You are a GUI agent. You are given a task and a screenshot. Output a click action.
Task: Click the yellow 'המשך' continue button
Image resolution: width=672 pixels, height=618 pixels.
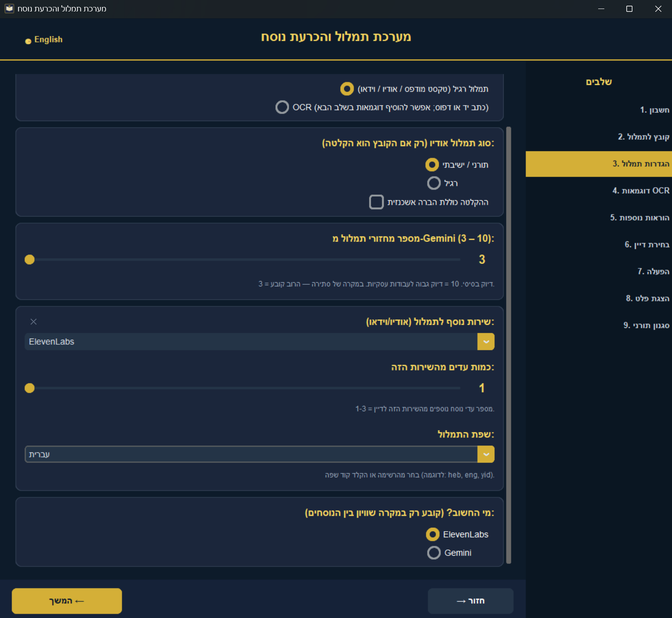(67, 601)
